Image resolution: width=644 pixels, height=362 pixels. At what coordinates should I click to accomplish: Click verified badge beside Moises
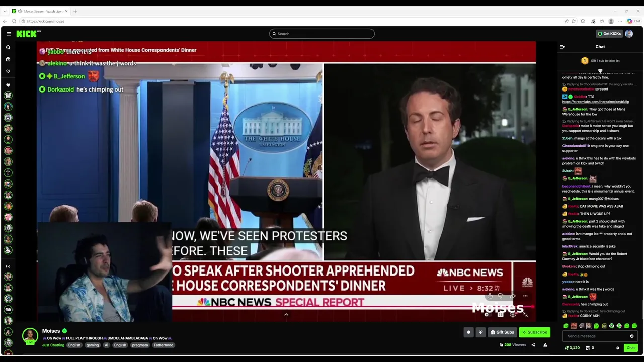pos(64,331)
